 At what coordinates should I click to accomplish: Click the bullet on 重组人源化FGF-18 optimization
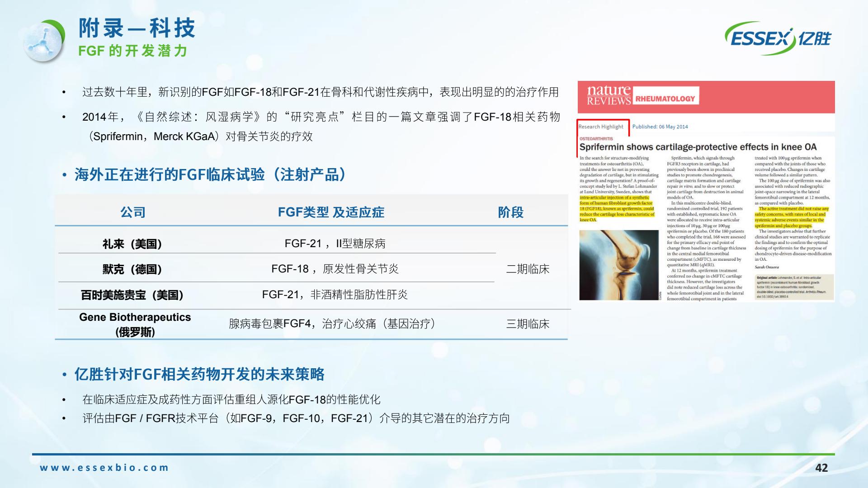231,399
